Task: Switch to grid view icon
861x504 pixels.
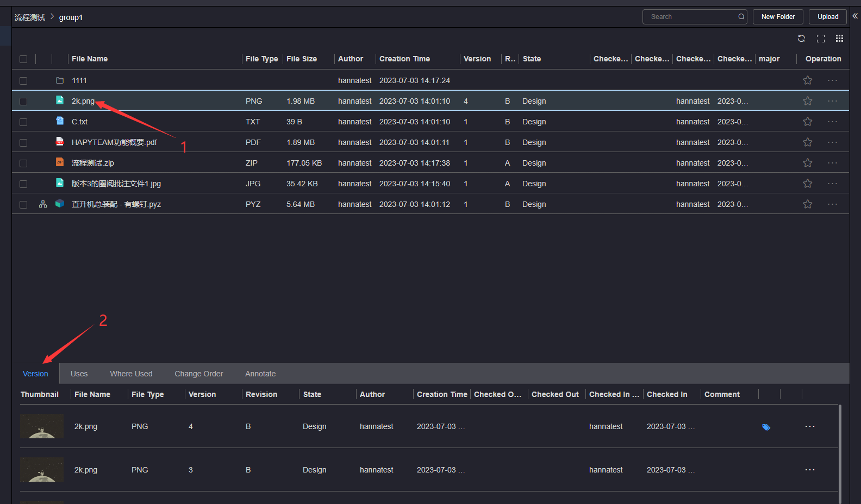Action: click(839, 39)
